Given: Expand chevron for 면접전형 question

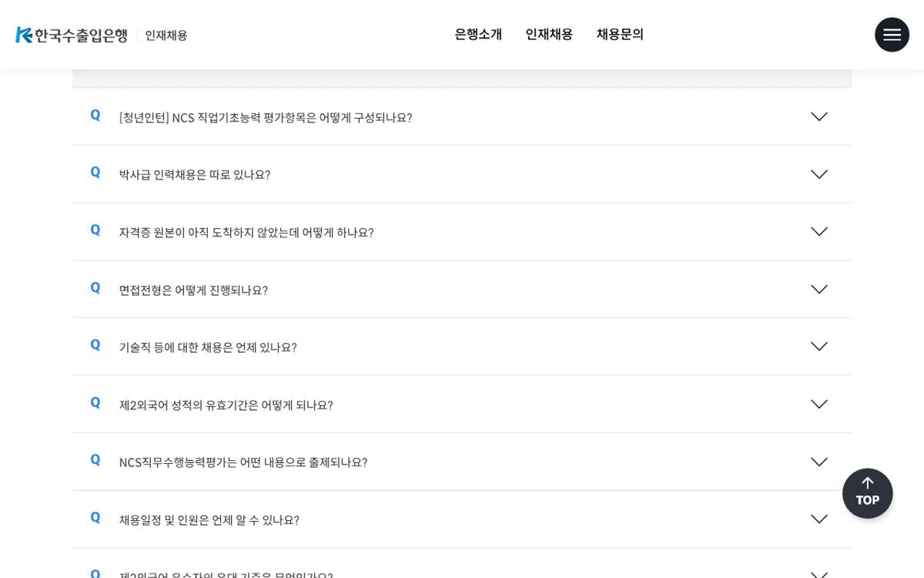Looking at the screenshot, I should click(819, 289).
